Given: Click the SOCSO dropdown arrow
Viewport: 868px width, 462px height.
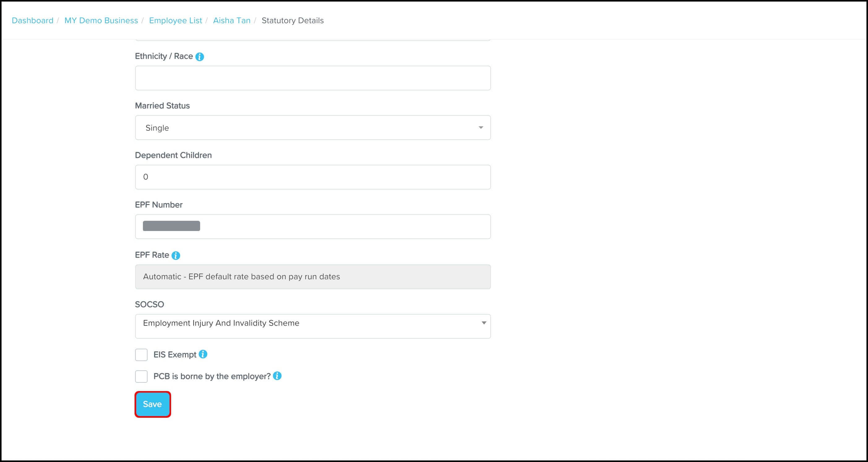Looking at the screenshot, I should coord(484,323).
